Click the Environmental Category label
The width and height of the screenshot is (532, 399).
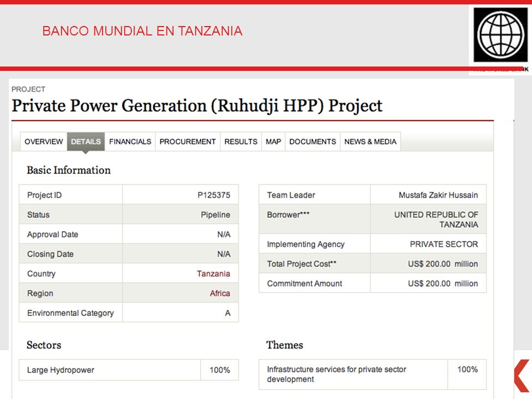[x=70, y=313]
